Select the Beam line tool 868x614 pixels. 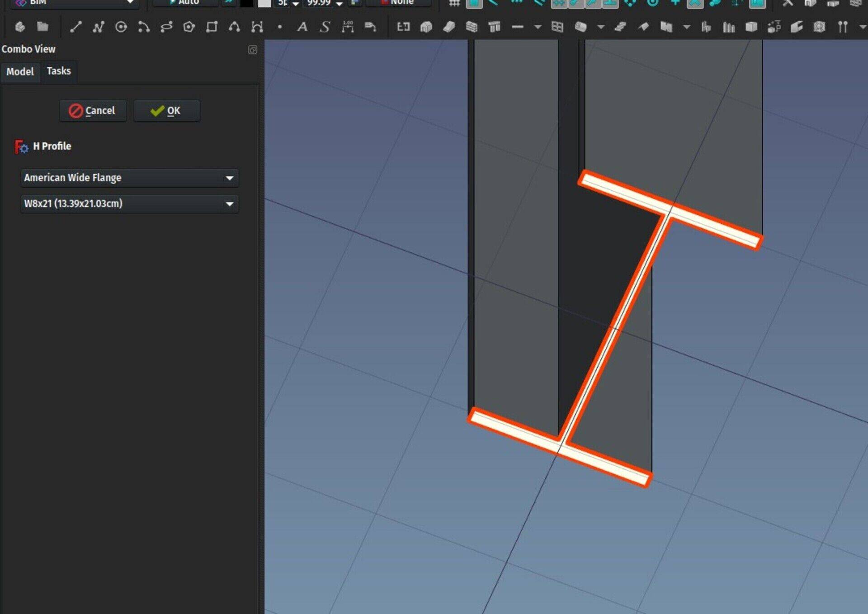(518, 27)
